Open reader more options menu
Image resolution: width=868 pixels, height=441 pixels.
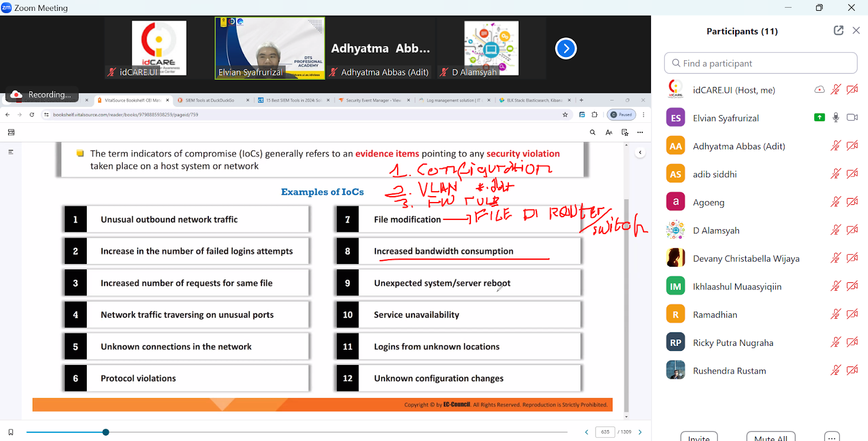point(640,133)
